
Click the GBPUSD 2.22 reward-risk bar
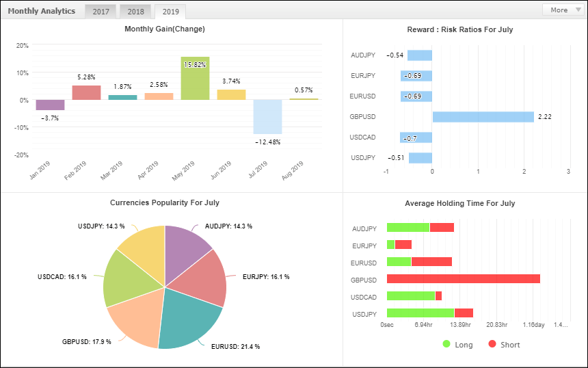483,117
